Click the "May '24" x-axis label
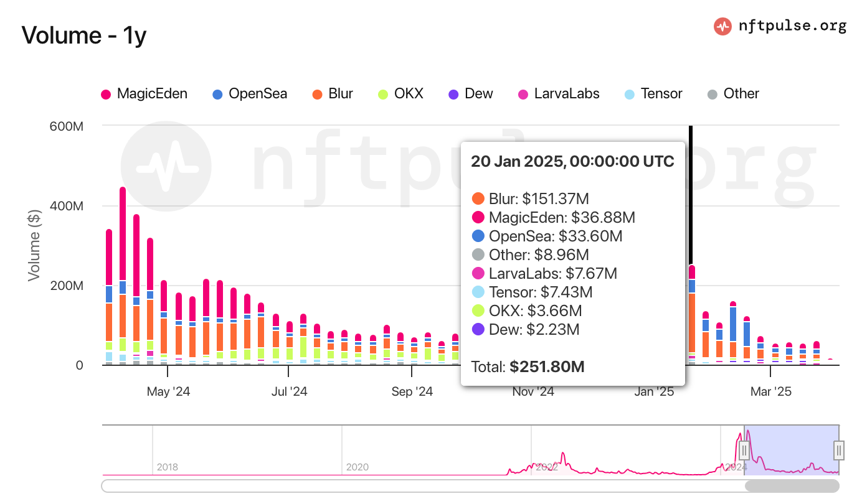The image size is (862, 504). click(x=168, y=392)
